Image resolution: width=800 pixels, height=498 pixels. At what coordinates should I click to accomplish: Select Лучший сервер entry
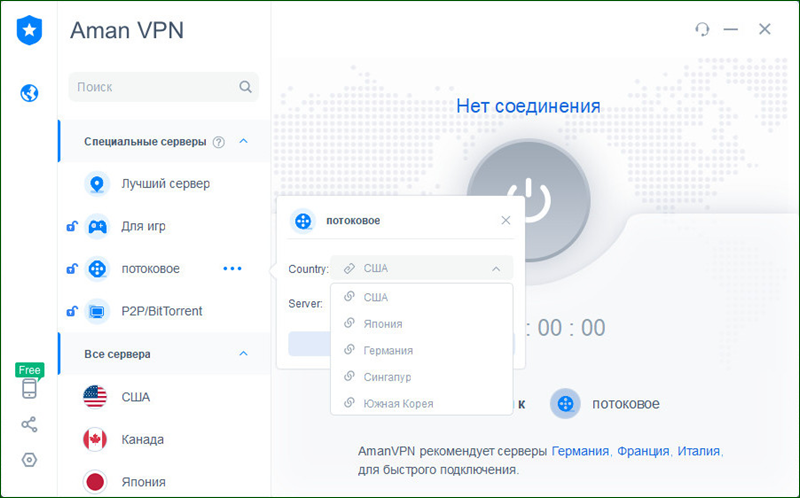click(x=165, y=184)
